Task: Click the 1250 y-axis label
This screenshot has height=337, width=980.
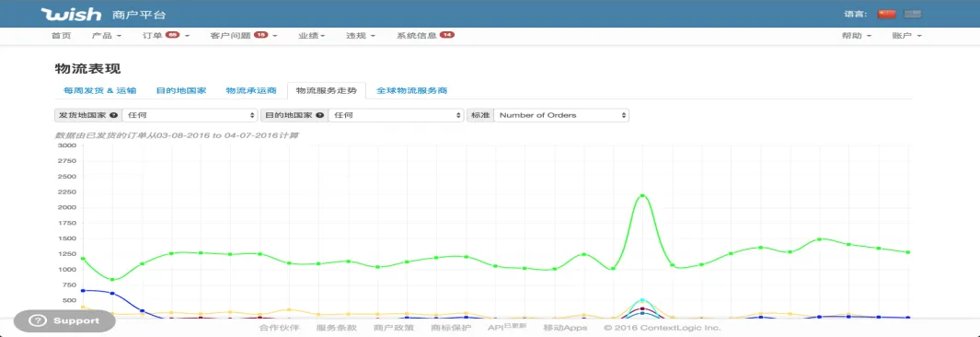Action: click(x=66, y=254)
